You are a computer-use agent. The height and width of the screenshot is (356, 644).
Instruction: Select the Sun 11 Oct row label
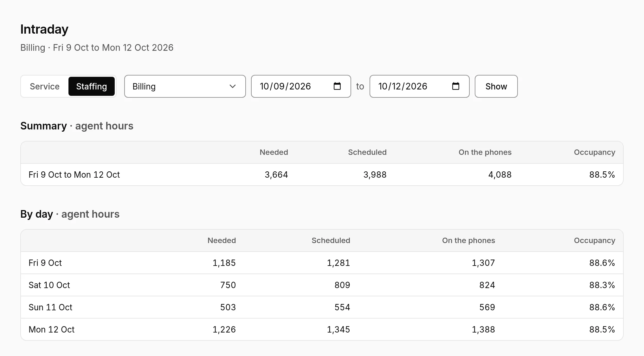[x=50, y=307]
